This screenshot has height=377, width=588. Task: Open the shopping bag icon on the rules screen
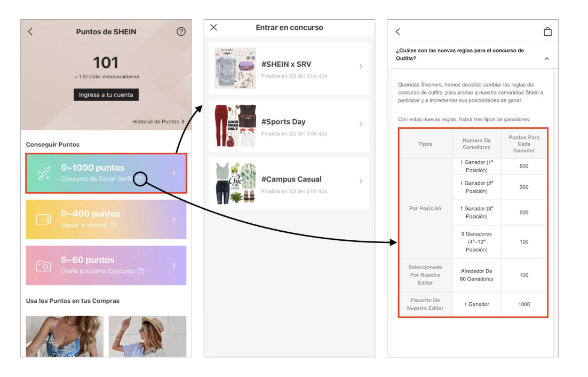[x=548, y=31]
